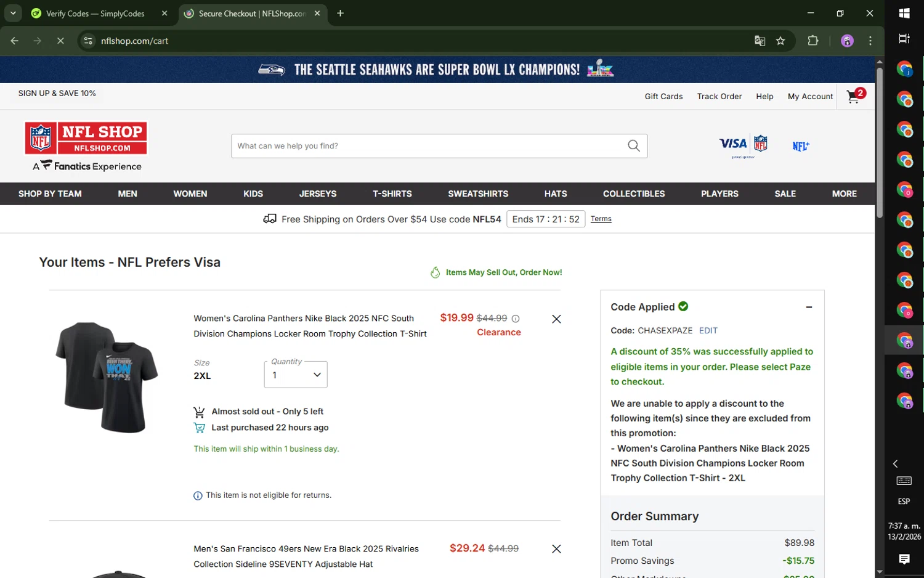Open the Help link
This screenshot has width=924, height=578.
click(764, 96)
